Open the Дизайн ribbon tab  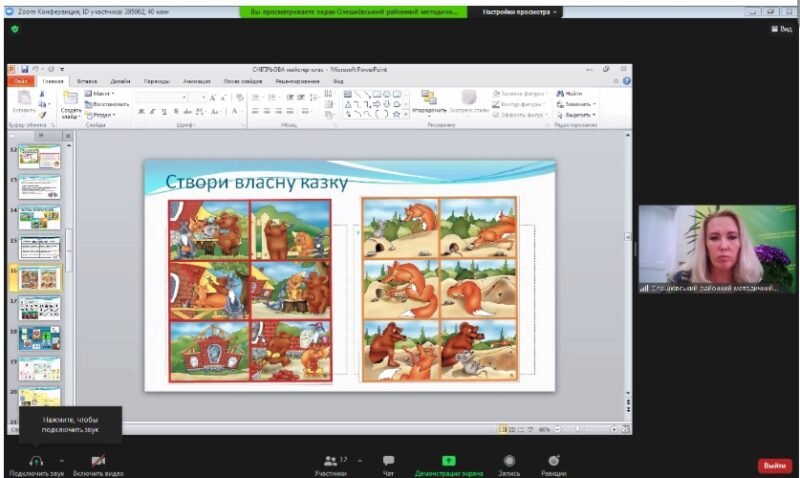[x=120, y=81]
